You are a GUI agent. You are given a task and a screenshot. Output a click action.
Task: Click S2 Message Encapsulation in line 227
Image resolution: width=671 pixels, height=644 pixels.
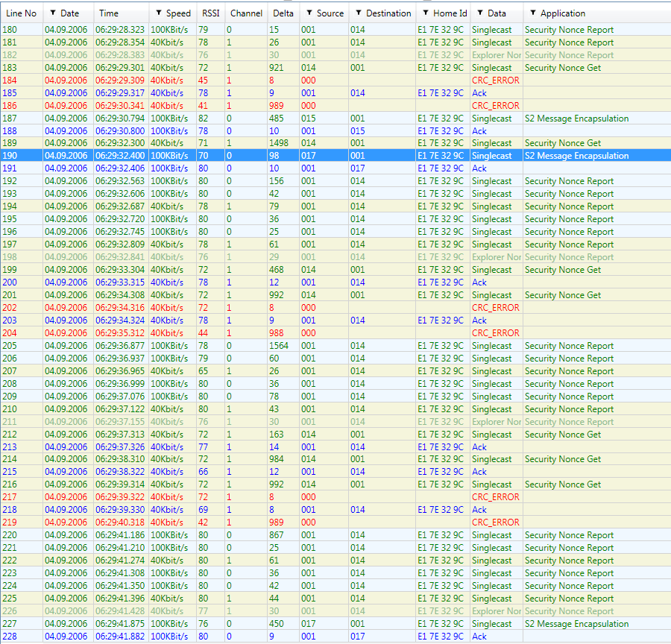pos(577,623)
